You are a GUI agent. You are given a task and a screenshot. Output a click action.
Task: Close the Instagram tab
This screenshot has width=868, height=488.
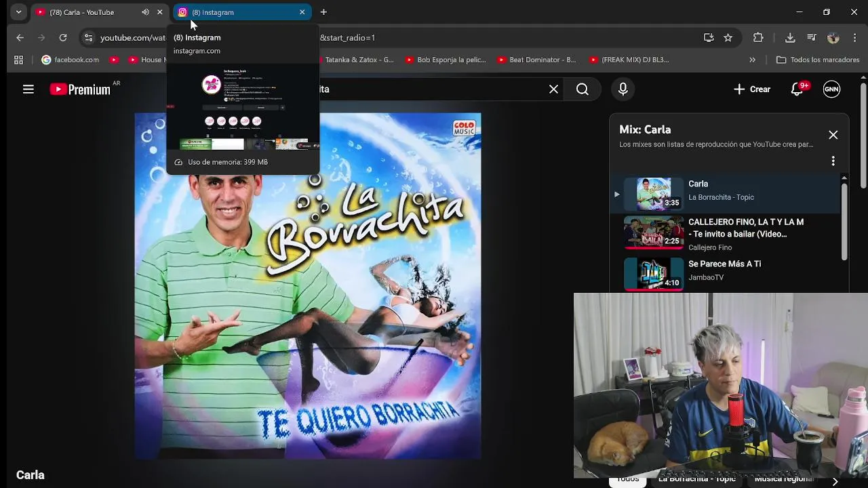coord(302,12)
